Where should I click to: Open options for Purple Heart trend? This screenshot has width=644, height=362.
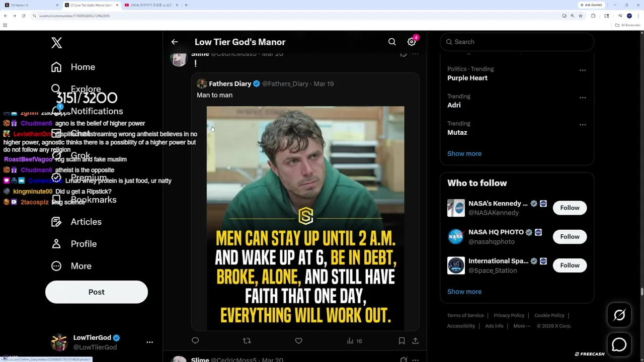click(x=583, y=70)
